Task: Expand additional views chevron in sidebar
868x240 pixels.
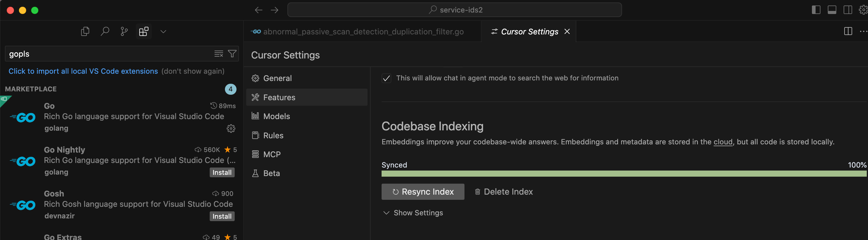Action: point(163,32)
